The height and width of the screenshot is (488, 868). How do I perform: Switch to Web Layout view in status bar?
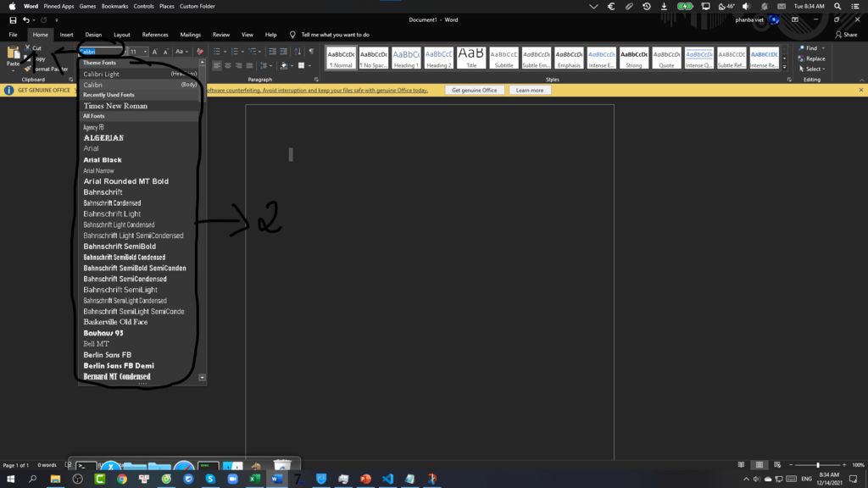[x=777, y=465]
